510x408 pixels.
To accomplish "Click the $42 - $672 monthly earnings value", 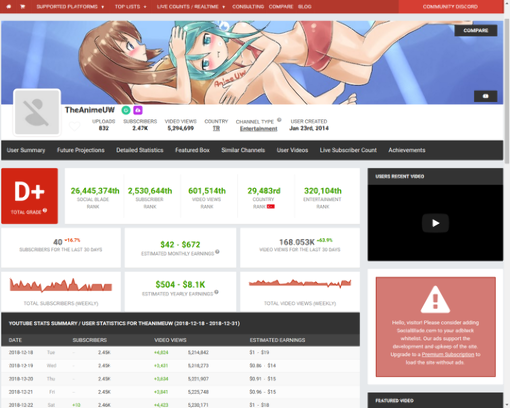I will coord(180,244).
